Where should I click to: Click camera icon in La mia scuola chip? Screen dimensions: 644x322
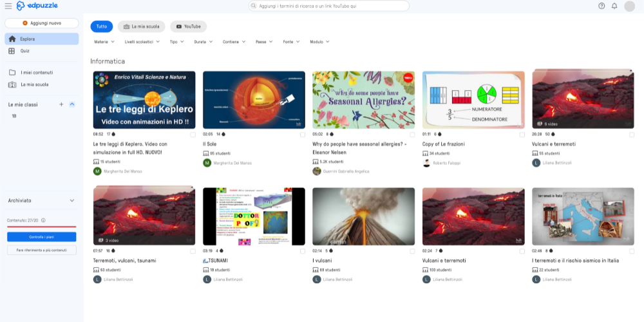pyautogui.click(x=126, y=26)
